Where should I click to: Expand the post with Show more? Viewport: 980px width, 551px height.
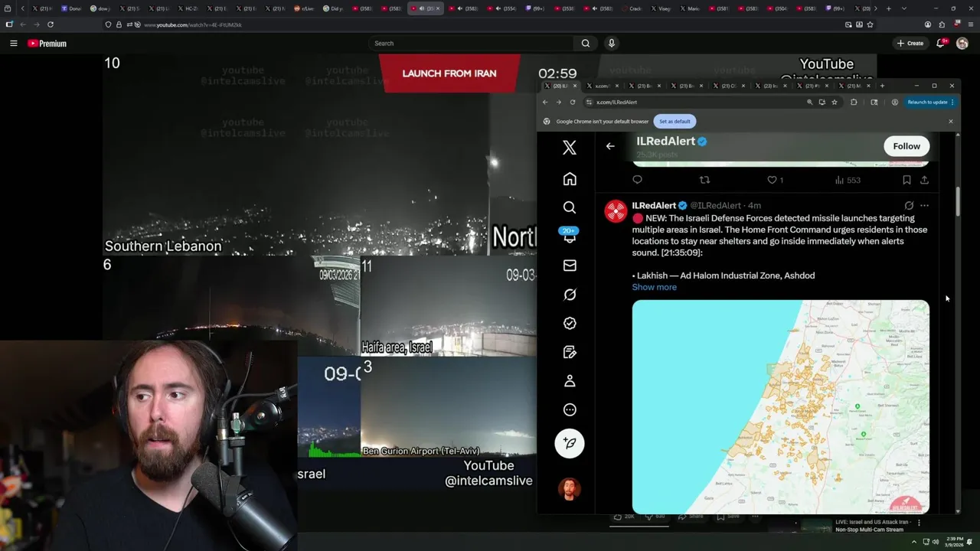tap(654, 287)
